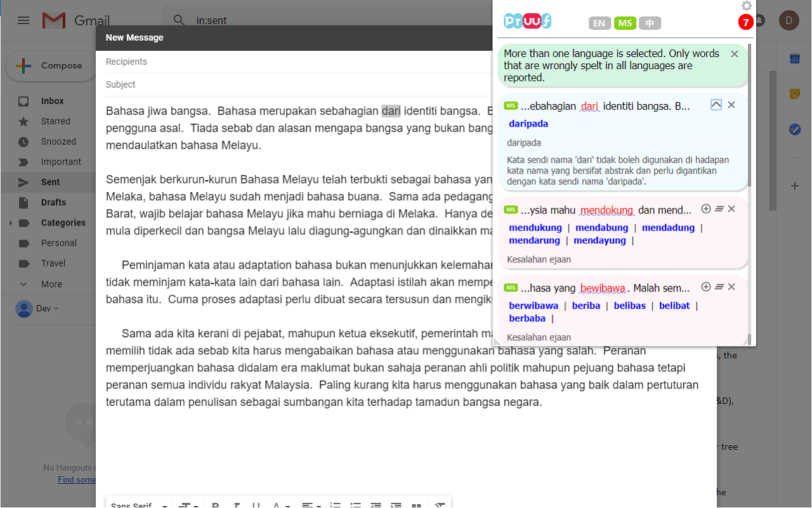Click 'Kesalahan ejaan' under mendokung suggestions

[x=539, y=259]
